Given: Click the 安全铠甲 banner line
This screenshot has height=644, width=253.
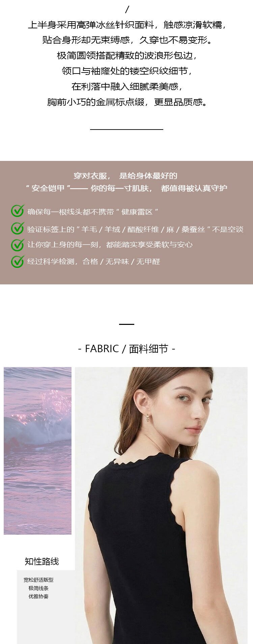Looking at the screenshot, I should point(126,188).
